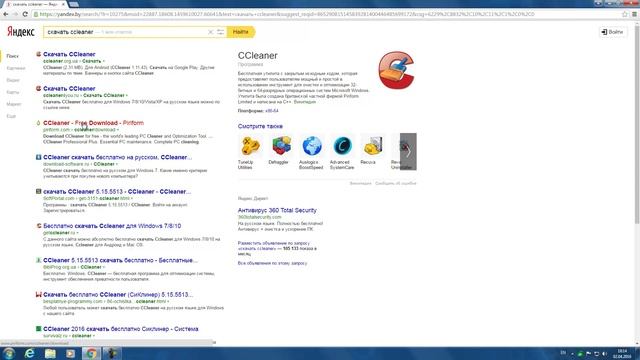Screen dimensions: 640x360
Task: Open Антивирус 360 Total Security ad link
Action: 277,210
